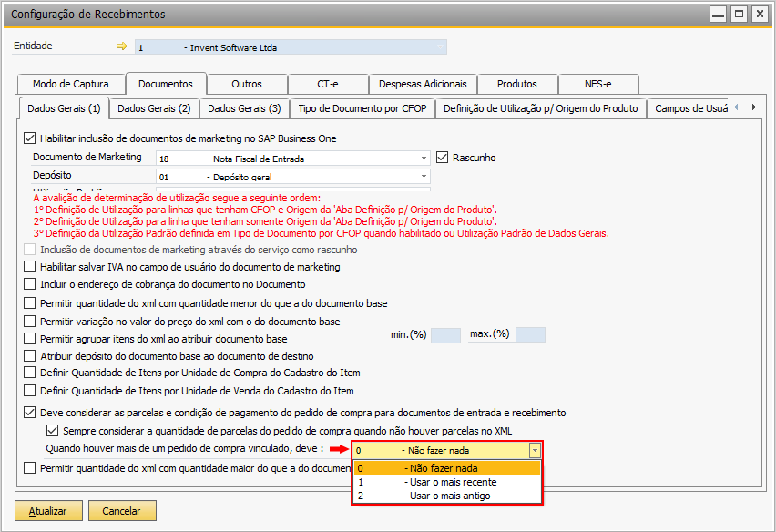Toggle Habilitar inclusão de documentos de marketing
The image size is (776, 532).
click(x=30, y=138)
